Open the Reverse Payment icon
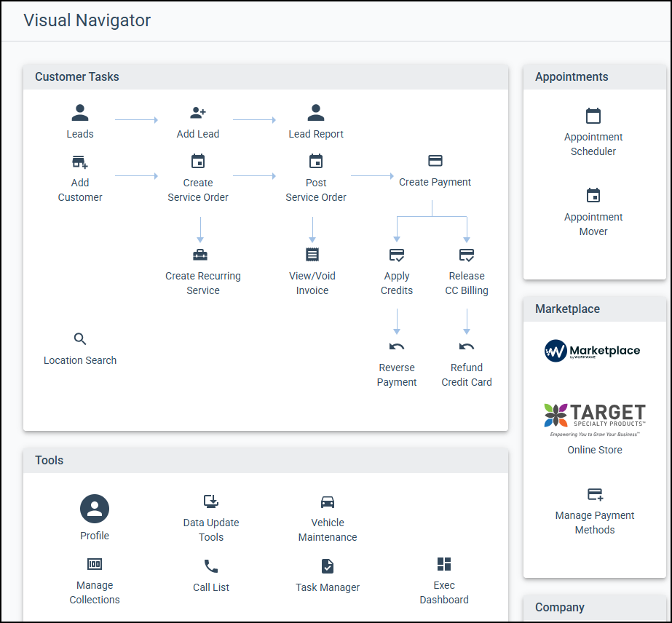This screenshot has height=623, width=672. [397, 346]
